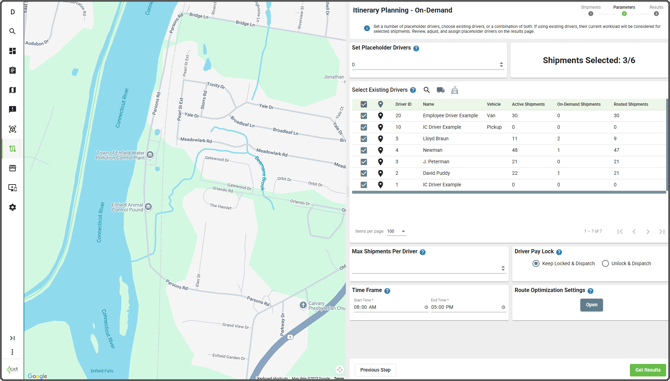This screenshot has height=381, width=670.
Task: Show help for Set Placeholder Drivers
Action: coord(416,48)
